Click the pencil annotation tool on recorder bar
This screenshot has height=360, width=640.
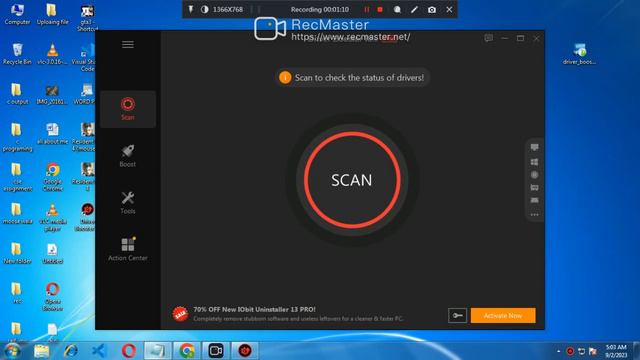click(x=414, y=9)
